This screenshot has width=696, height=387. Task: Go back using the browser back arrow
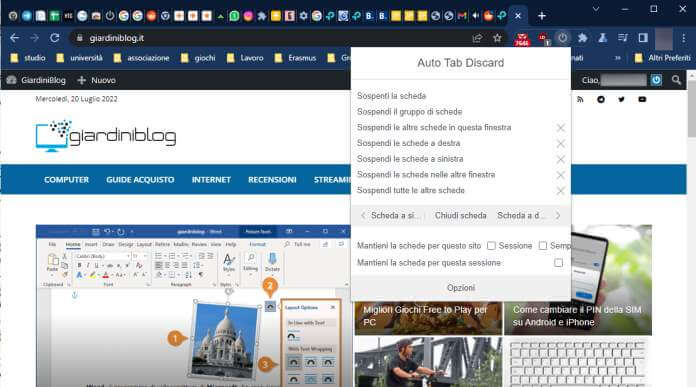[14, 38]
